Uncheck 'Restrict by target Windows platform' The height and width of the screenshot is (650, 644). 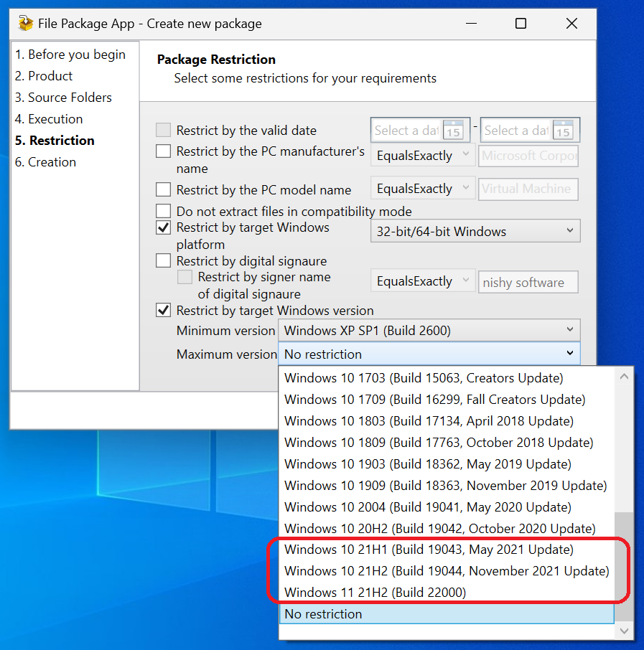(x=163, y=227)
